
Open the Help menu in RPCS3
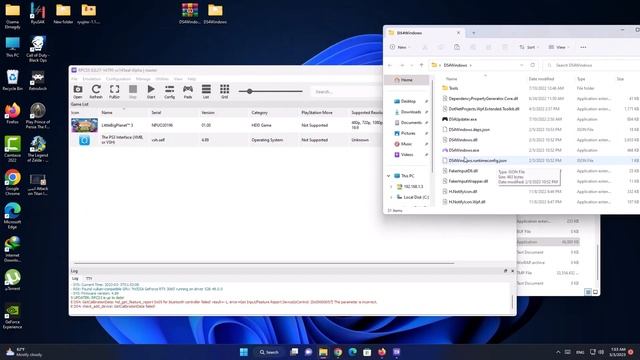[192, 79]
